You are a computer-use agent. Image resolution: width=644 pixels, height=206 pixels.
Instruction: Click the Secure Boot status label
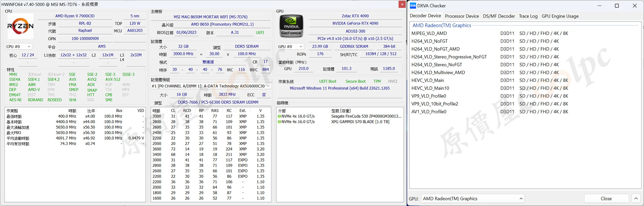(355, 81)
